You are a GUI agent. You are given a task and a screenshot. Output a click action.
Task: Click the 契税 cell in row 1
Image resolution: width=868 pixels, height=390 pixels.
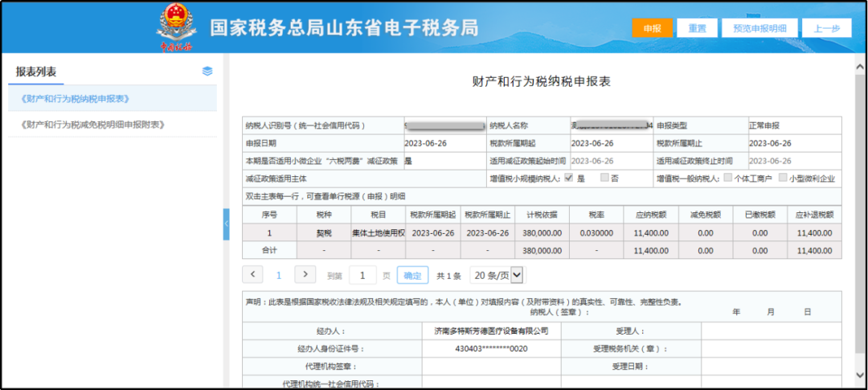[x=324, y=233]
